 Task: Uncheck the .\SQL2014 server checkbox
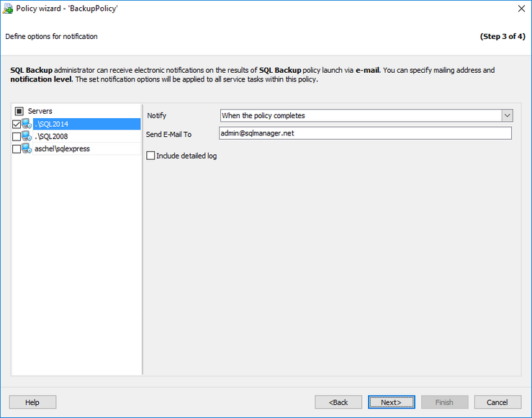pos(17,124)
